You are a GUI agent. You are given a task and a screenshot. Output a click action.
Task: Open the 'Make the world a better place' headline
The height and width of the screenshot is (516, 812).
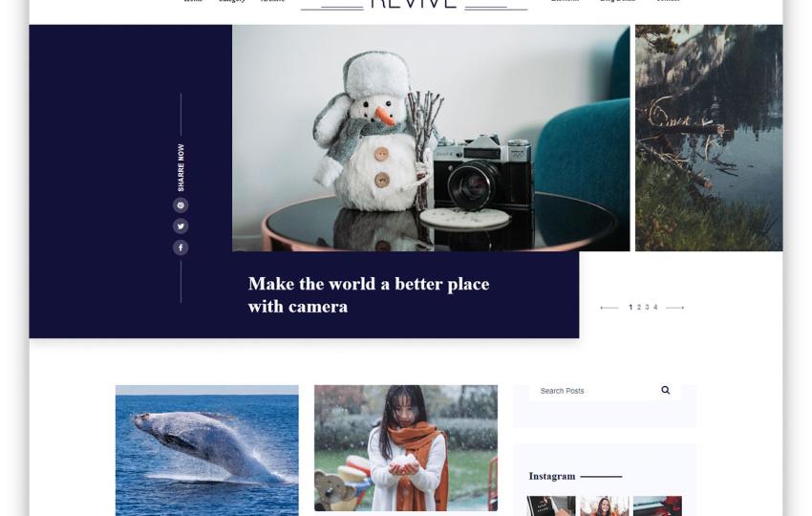(x=368, y=295)
